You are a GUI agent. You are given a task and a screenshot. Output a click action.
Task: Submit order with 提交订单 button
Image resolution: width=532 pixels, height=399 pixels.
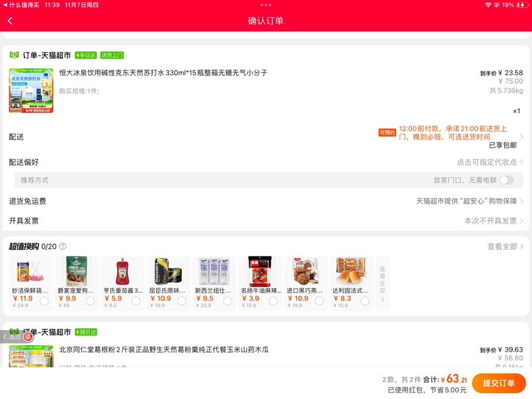point(499,383)
